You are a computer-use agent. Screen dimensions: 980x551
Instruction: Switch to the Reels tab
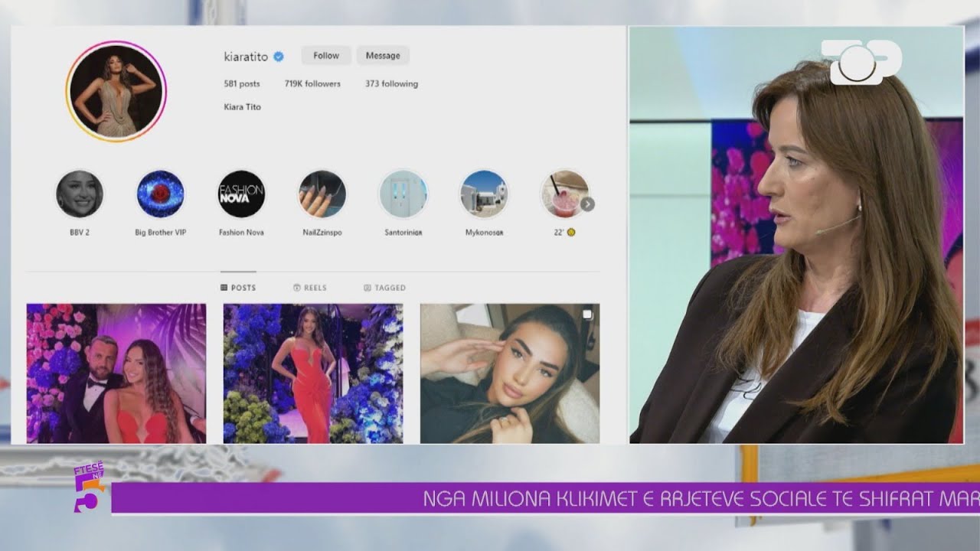(x=310, y=288)
